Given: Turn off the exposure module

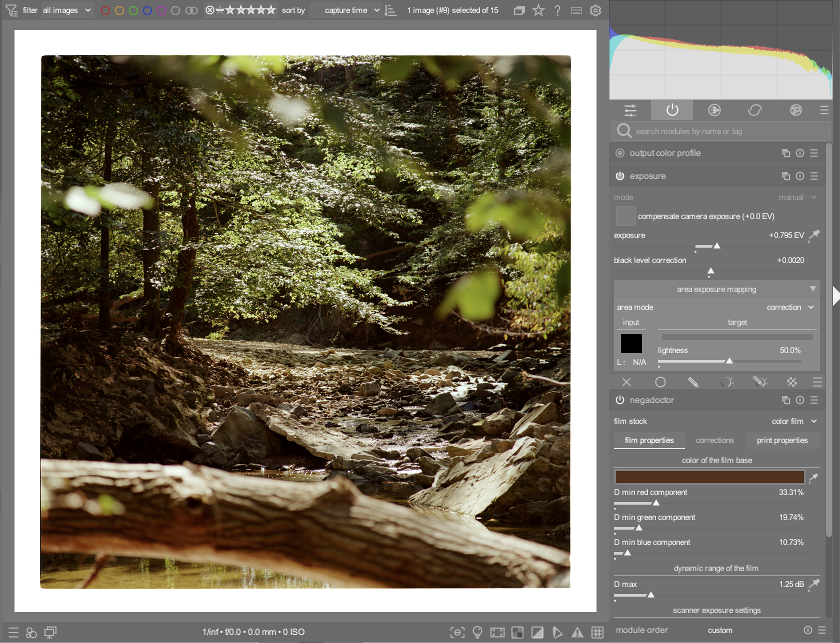Looking at the screenshot, I should tap(620, 176).
